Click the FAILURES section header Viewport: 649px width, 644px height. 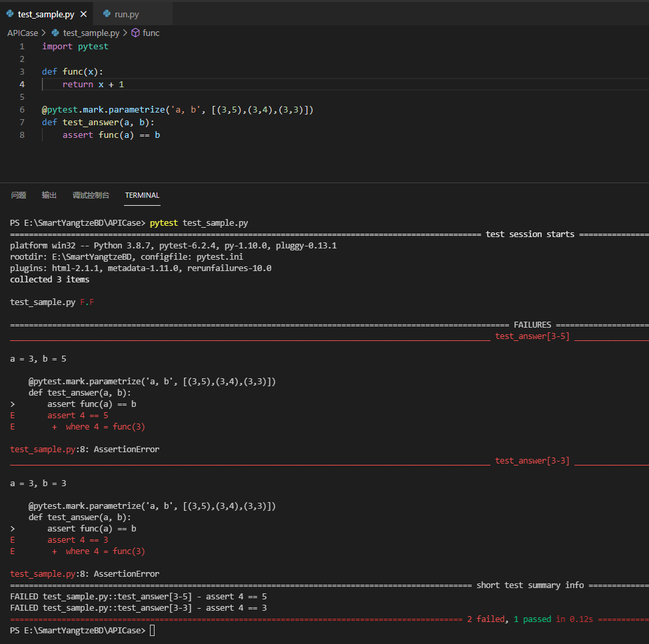pos(532,325)
